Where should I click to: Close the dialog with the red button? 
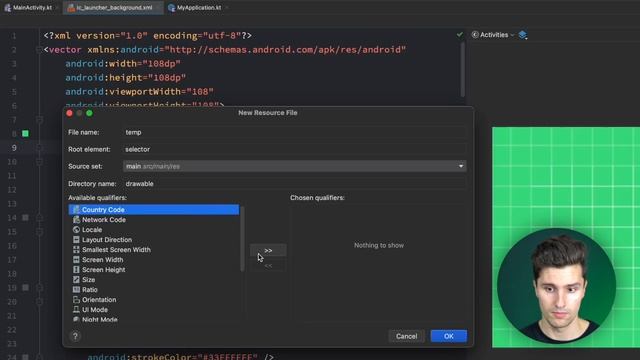point(69,113)
